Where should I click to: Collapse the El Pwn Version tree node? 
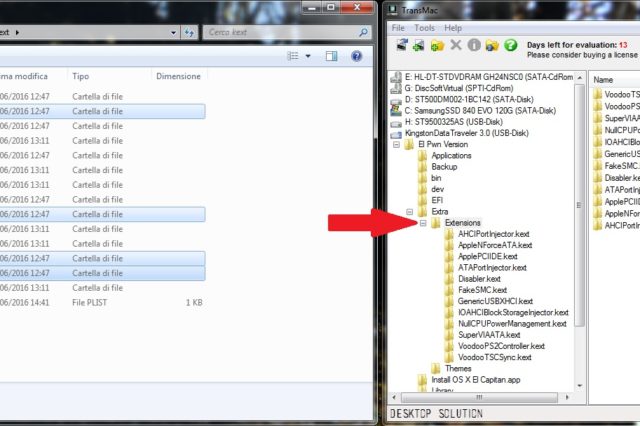tap(396, 144)
